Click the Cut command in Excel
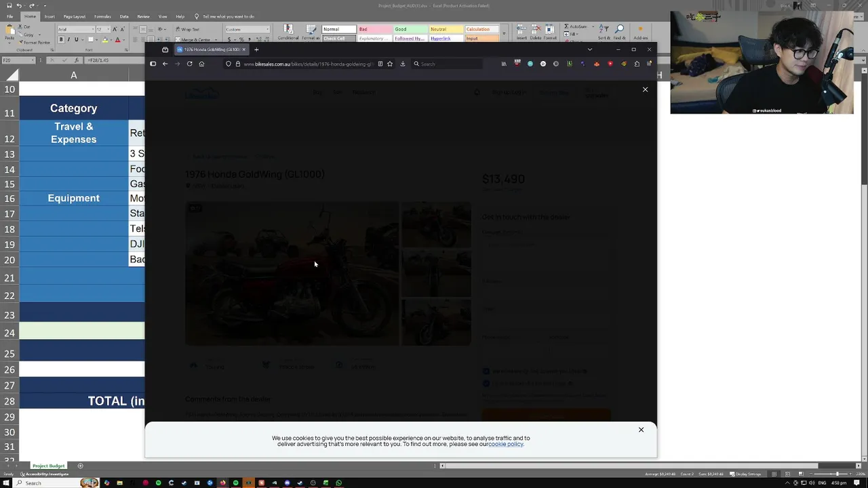 [x=23, y=26]
